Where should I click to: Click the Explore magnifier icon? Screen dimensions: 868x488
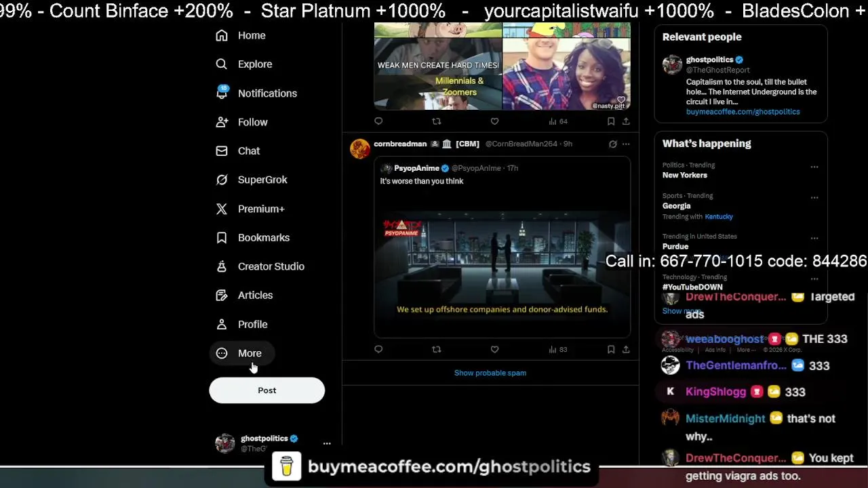pos(222,64)
